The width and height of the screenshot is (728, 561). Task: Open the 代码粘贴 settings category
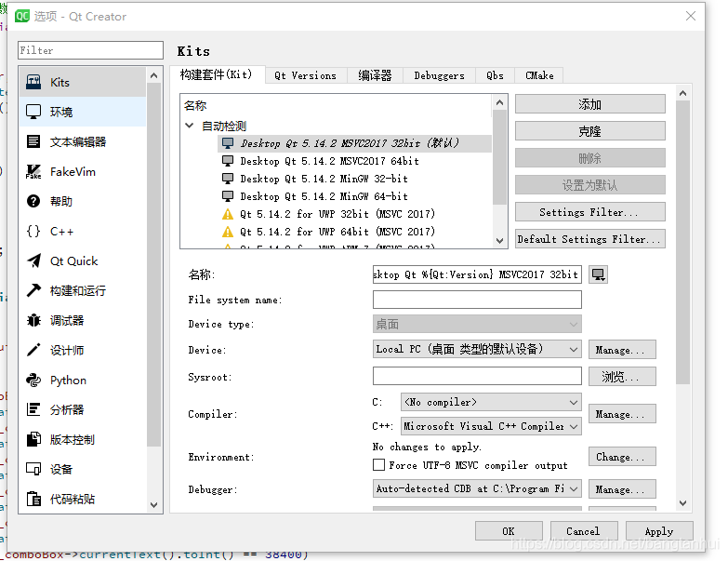click(83, 499)
